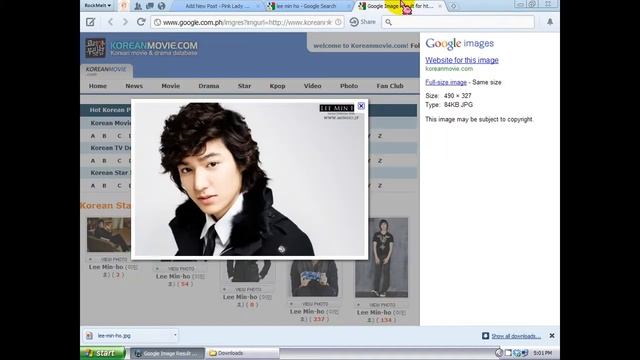Click Google Images logo
This screenshot has width=640, height=360.
[460, 43]
